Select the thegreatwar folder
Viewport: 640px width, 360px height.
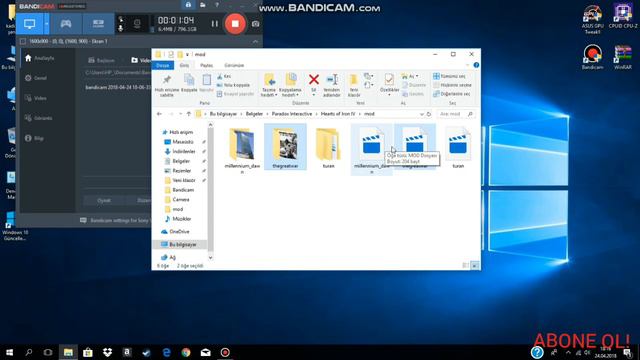[285, 147]
